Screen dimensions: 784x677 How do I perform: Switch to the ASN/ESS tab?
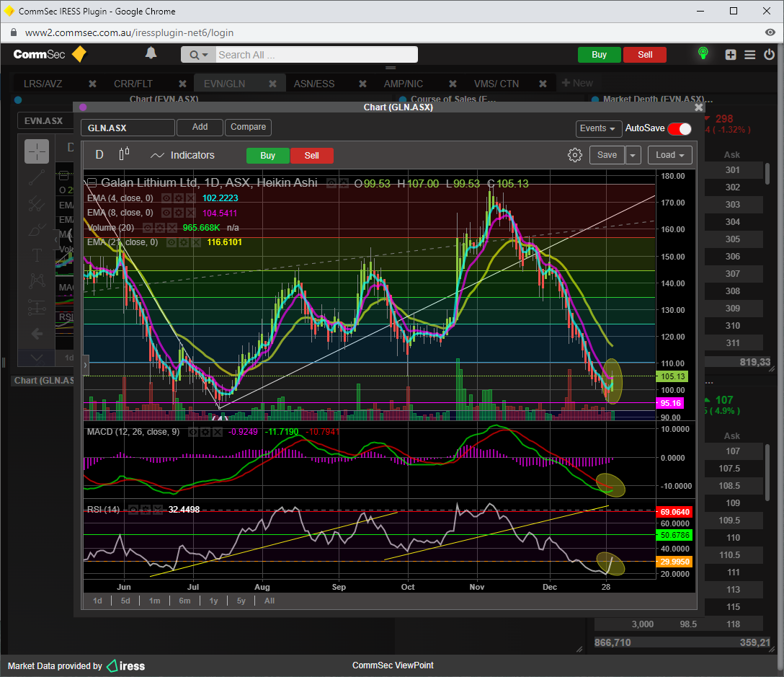(314, 84)
